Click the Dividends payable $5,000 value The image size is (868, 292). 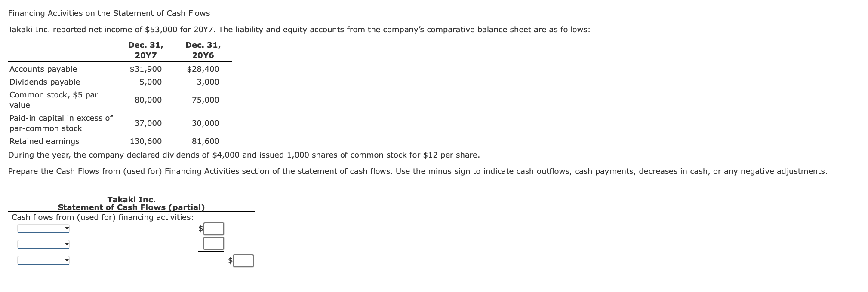pyautogui.click(x=151, y=82)
